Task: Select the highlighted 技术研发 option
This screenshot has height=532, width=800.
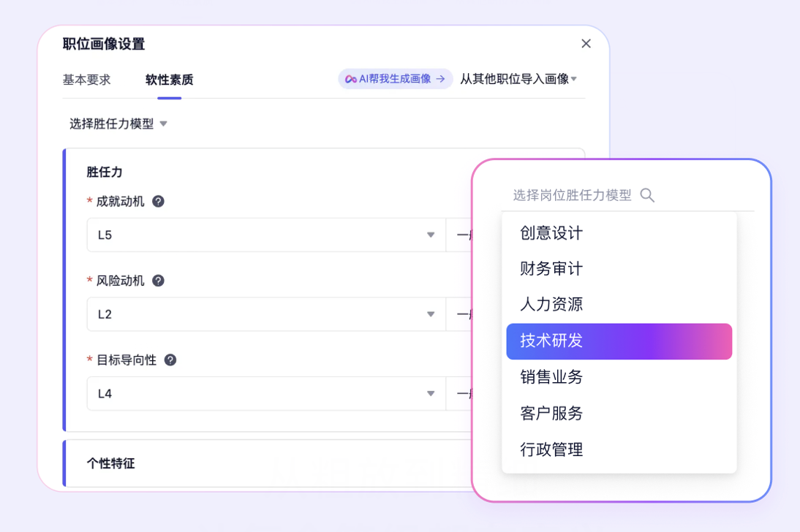Action: tap(619, 341)
